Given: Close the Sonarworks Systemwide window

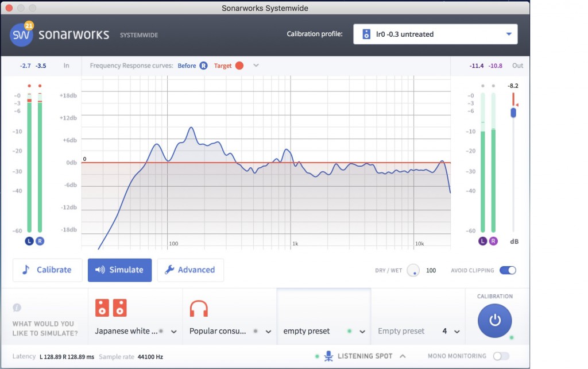Looking at the screenshot, I should pyautogui.click(x=9, y=8).
